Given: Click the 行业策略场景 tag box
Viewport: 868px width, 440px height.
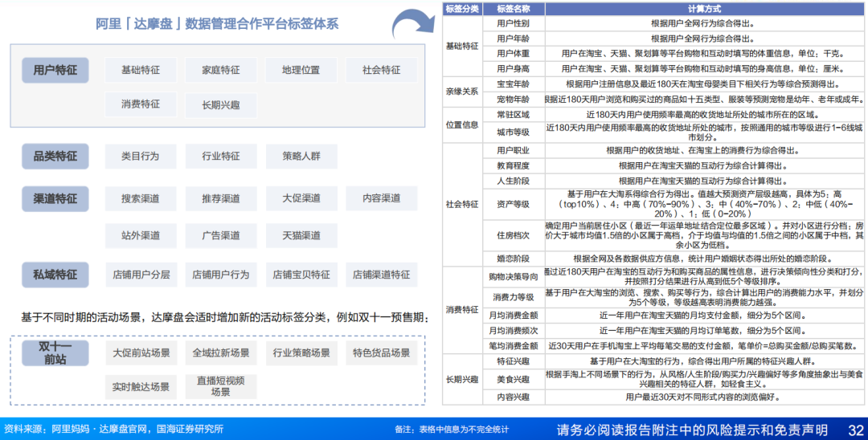Looking at the screenshot, I should pyautogui.click(x=301, y=352).
